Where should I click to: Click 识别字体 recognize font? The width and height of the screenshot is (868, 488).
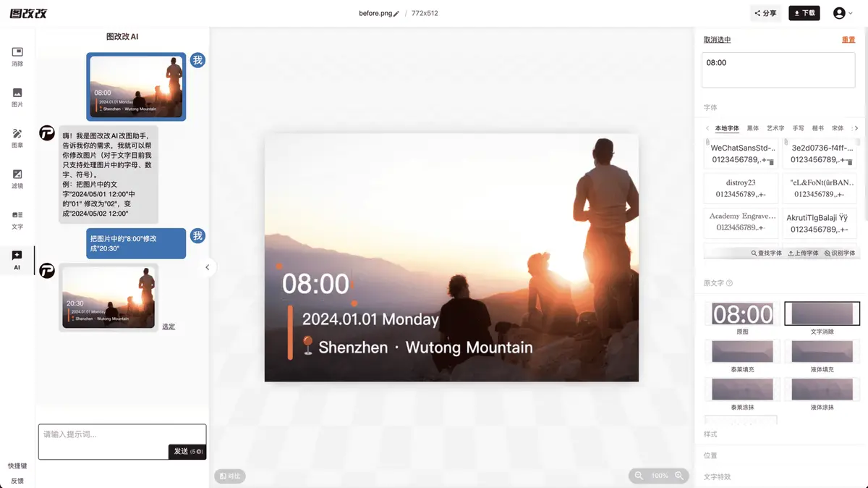[x=840, y=253]
